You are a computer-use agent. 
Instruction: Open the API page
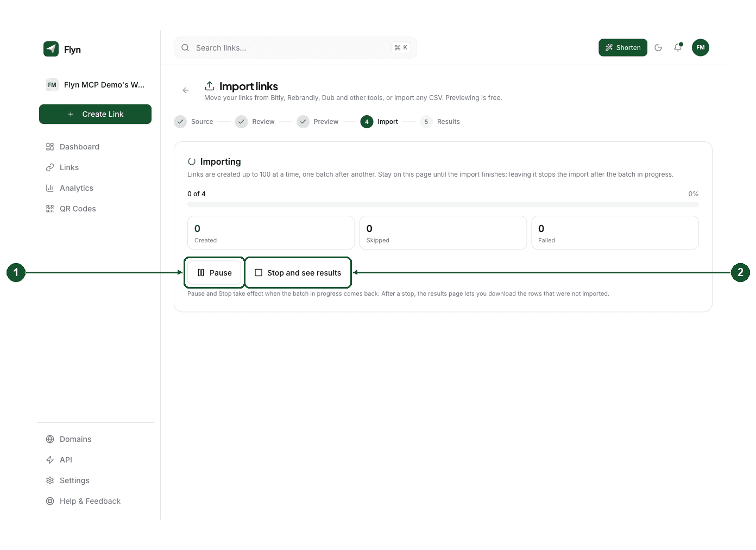(x=96, y=460)
